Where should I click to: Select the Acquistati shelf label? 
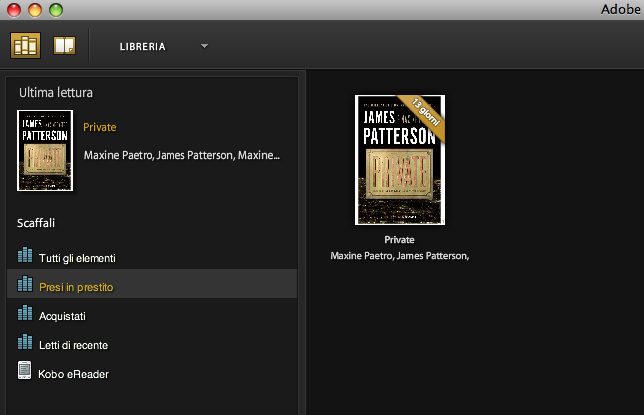coord(62,316)
